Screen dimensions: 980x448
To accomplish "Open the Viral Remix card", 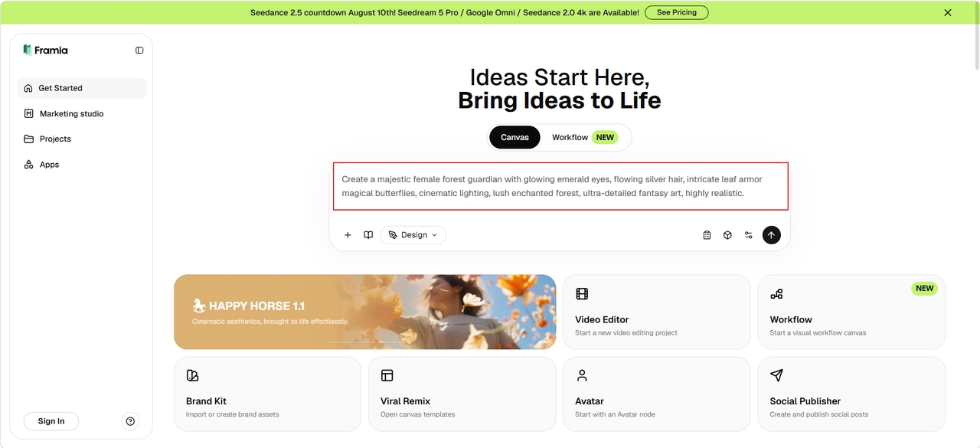I will click(462, 394).
